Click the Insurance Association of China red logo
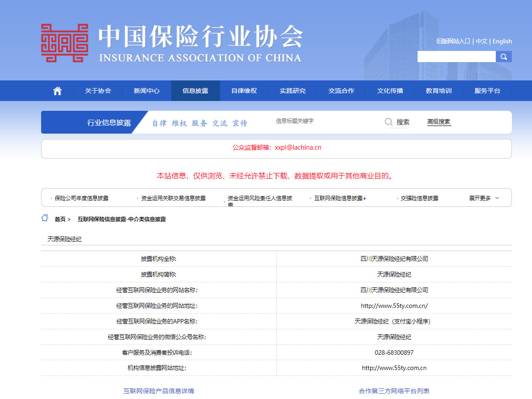Viewport: 532px width, 399px height. pyautogui.click(x=64, y=43)
